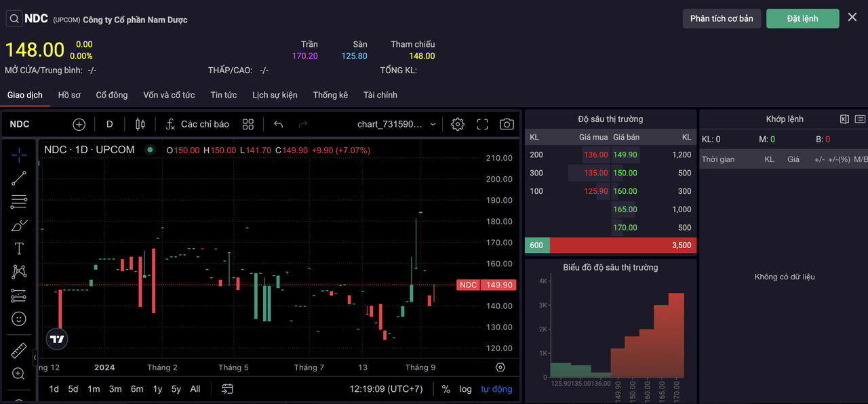The width and height of the screenshot is (868, 404).
Task: Pick the brush drawing tool
Action: click(x=19, y=225)
